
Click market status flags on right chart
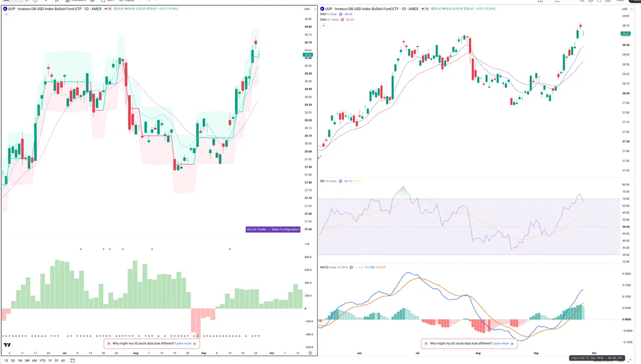tap(426, 9)
